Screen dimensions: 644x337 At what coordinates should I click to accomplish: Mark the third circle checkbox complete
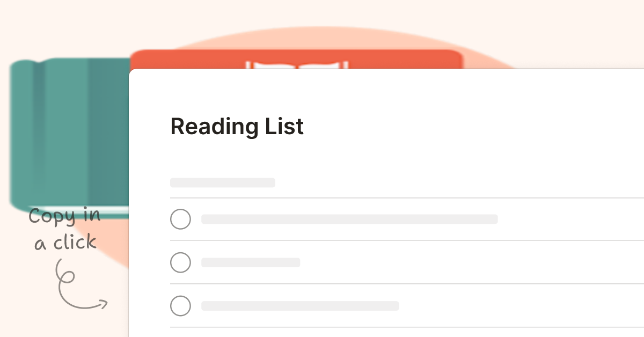(x=180, y=306)
